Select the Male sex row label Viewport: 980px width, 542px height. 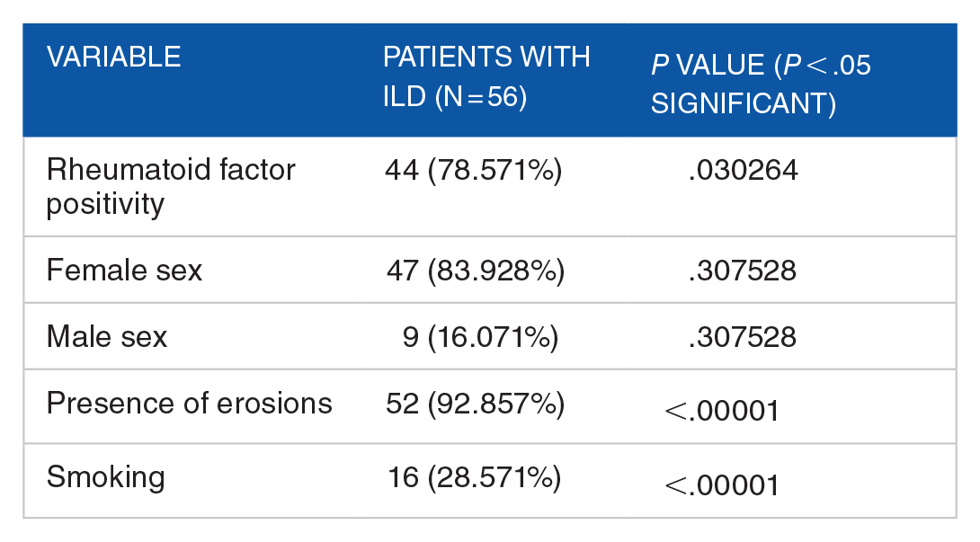point(107,337)
